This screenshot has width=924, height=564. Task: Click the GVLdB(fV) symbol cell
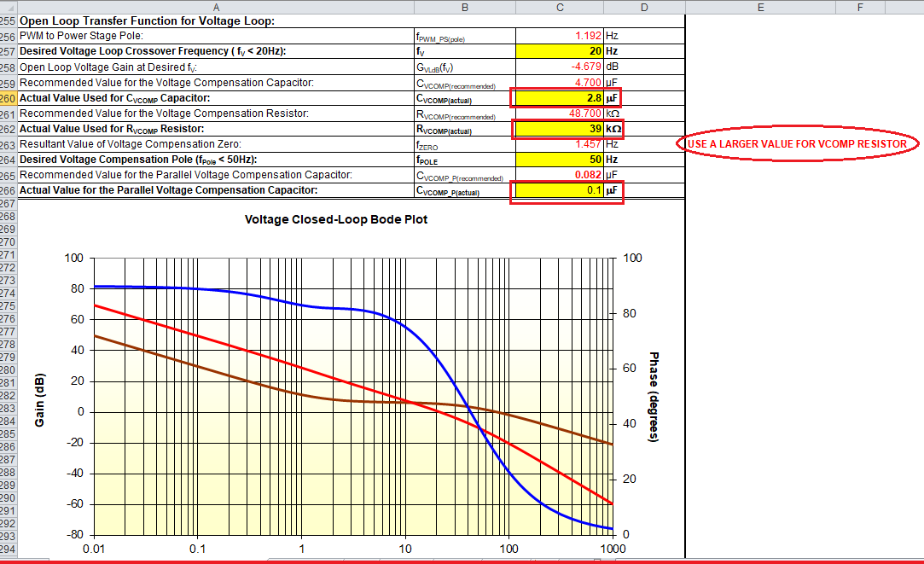coord(465,67)
